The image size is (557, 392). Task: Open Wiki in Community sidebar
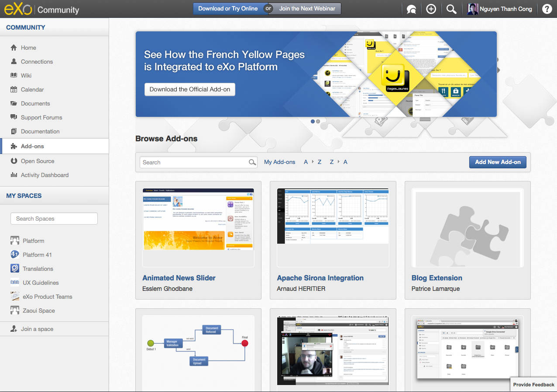click(26, 75)
